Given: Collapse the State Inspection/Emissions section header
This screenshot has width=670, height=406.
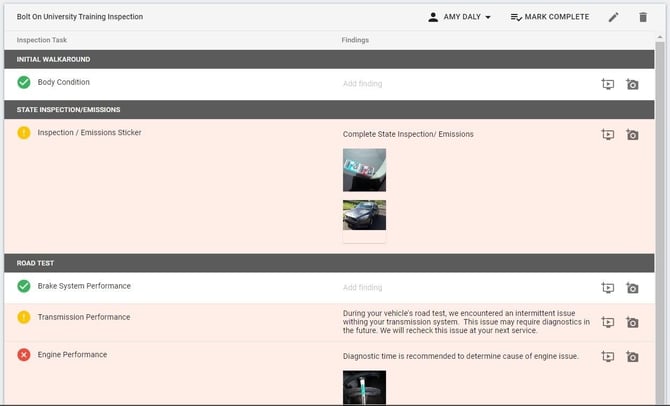Looking at the screenshot, I should (x=329, y=109).
